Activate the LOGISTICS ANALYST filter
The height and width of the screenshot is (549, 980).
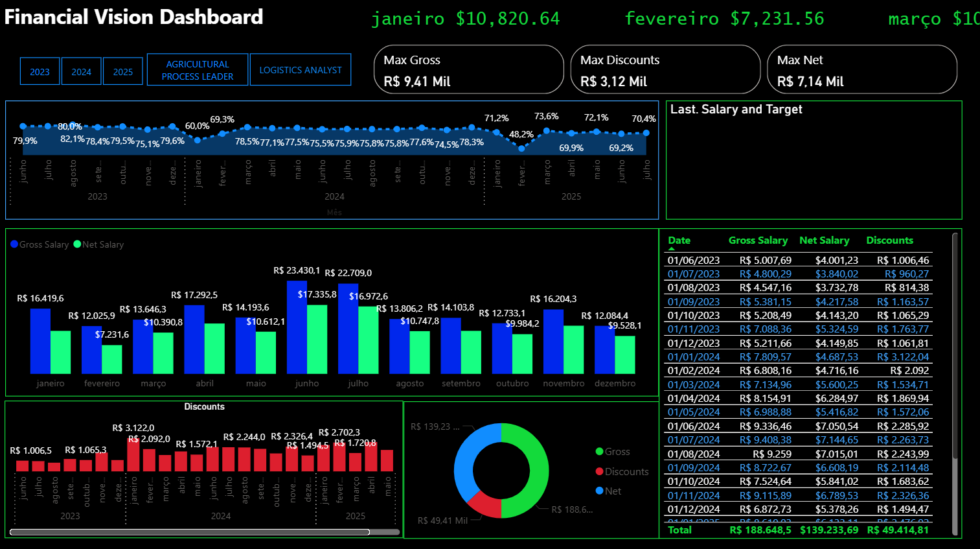pos(300,69)
